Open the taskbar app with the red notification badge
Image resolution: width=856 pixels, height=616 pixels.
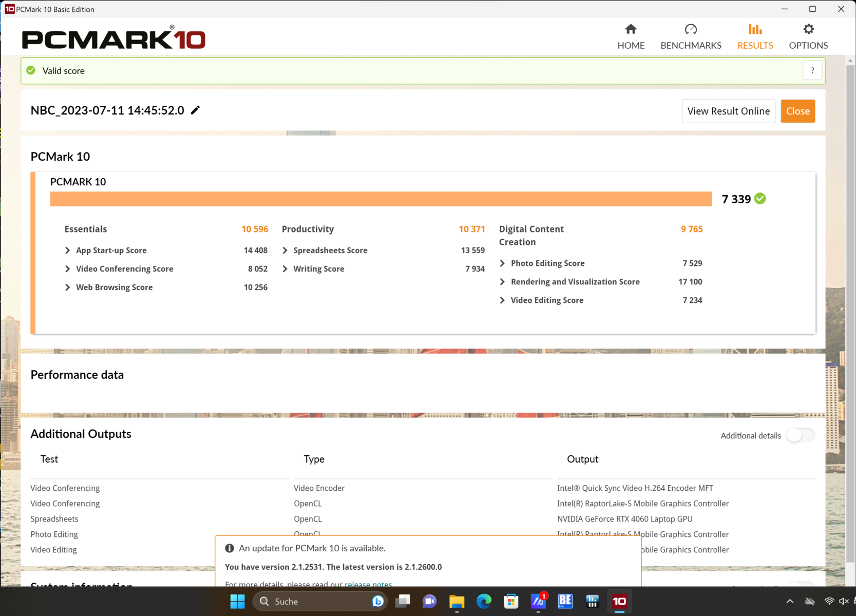click(x=538, y=601)
